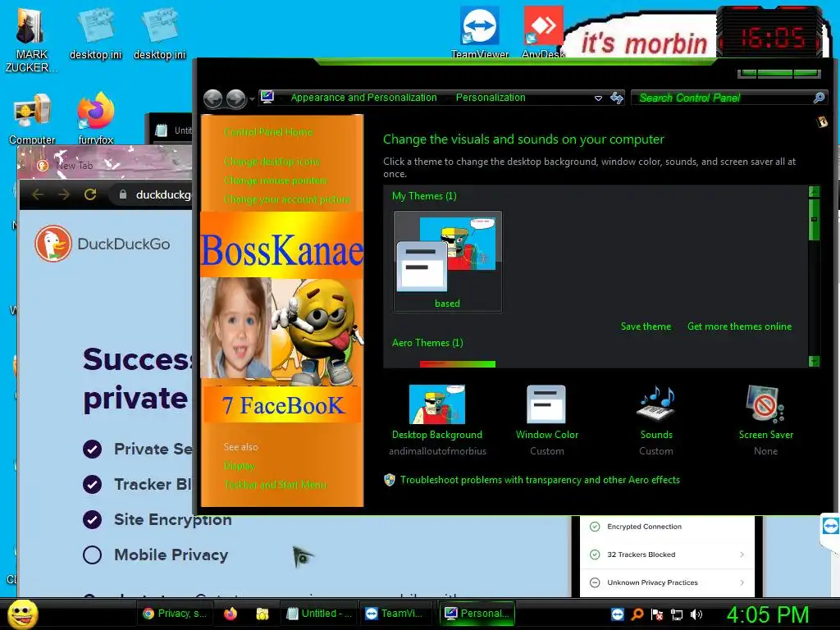The height and width of the screenshot is (630, 840).
Task: Open Screen Saver settings
Action: pos(766,420)
